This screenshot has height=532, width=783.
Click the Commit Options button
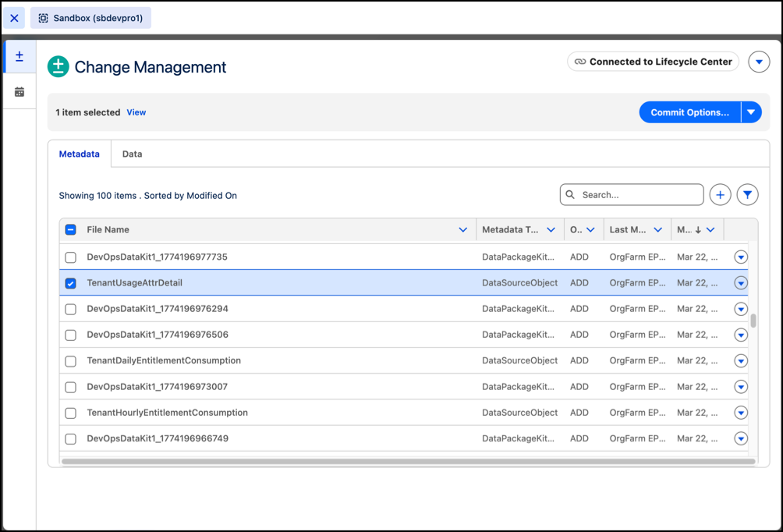point(689,112)
